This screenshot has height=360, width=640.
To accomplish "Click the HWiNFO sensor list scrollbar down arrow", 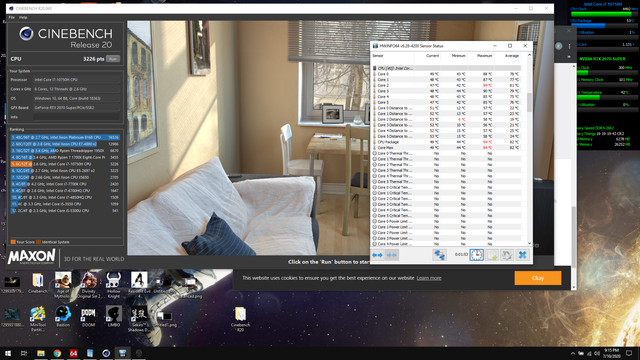I will point(529,243).
